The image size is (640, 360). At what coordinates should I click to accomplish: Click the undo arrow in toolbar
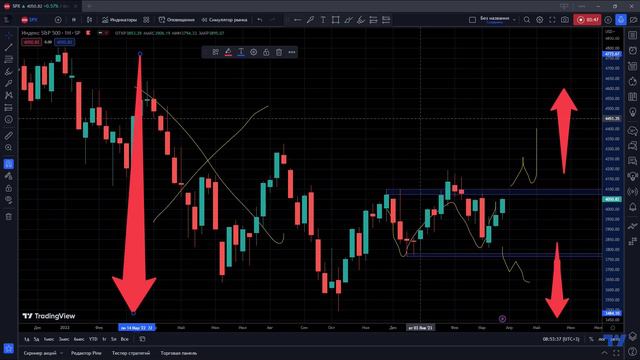(260, 20)
